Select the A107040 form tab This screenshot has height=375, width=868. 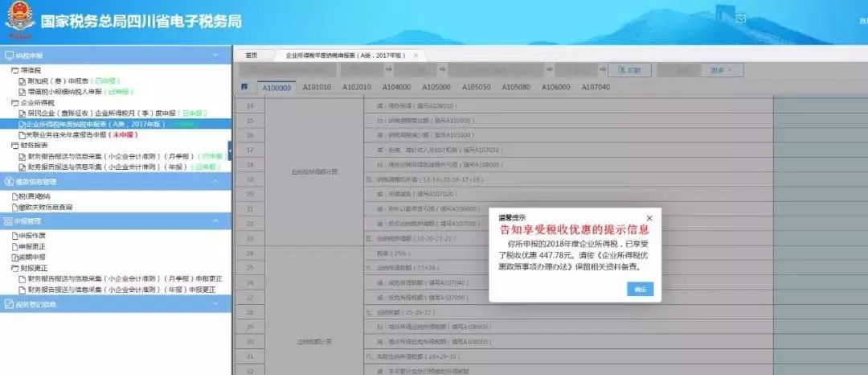(x=596, y=87)
